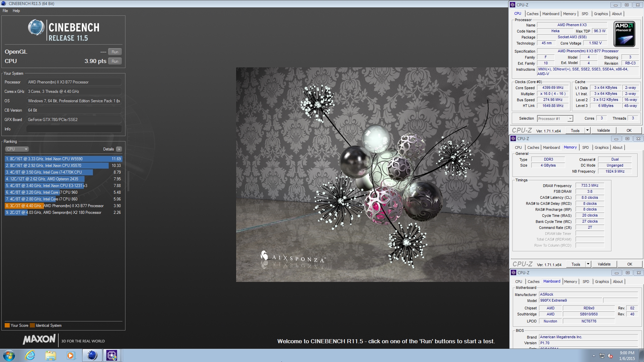Click the volume tray icon

tap(610, 356)
